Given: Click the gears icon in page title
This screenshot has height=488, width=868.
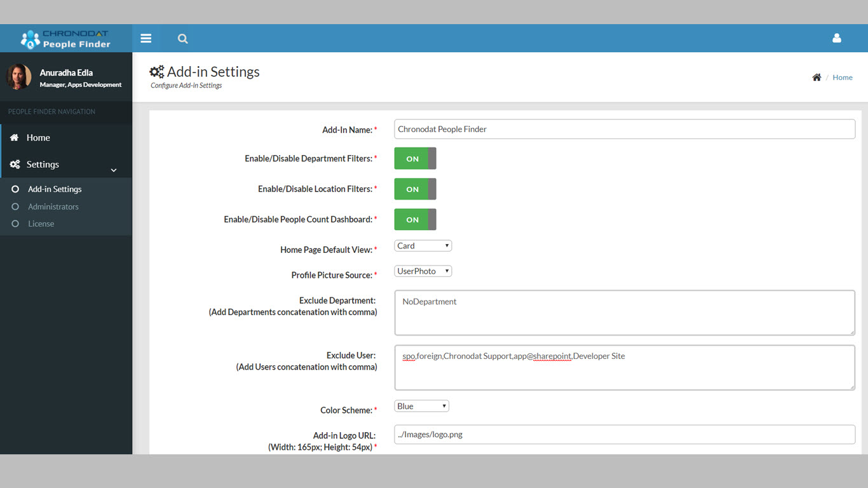Looking at the screenshot, I should click(x=157, y=72).
